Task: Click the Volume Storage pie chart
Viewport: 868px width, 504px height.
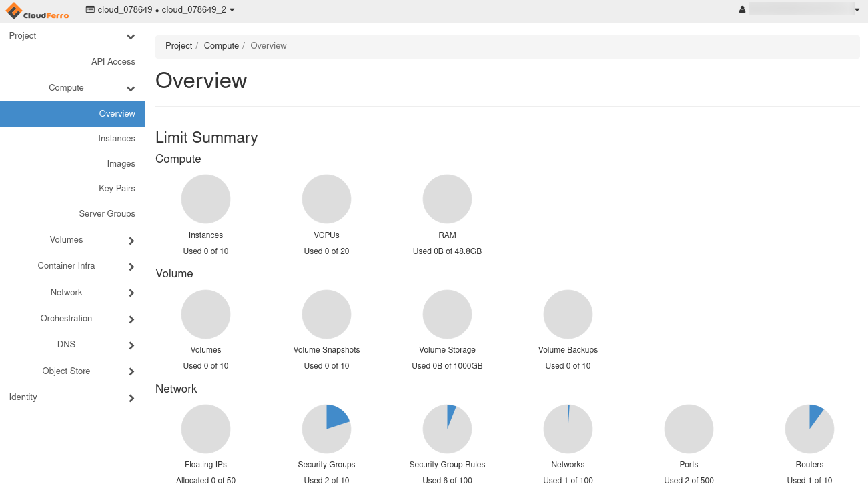Action: pos(447,314)
